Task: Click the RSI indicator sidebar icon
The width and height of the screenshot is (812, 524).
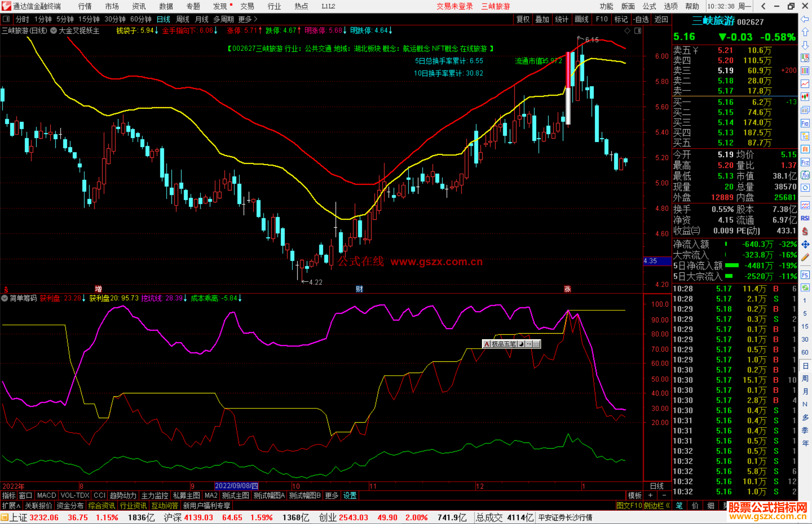Action: (805, 218)
